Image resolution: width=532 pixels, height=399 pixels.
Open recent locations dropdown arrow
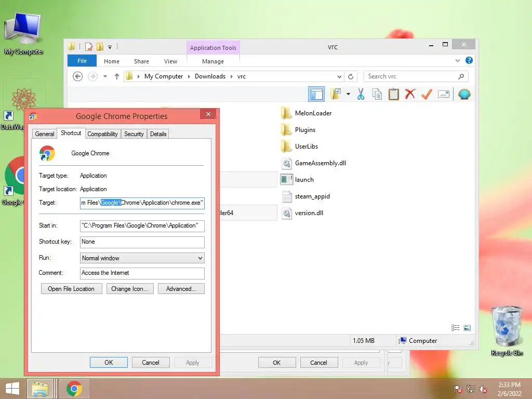click(105, 76)
